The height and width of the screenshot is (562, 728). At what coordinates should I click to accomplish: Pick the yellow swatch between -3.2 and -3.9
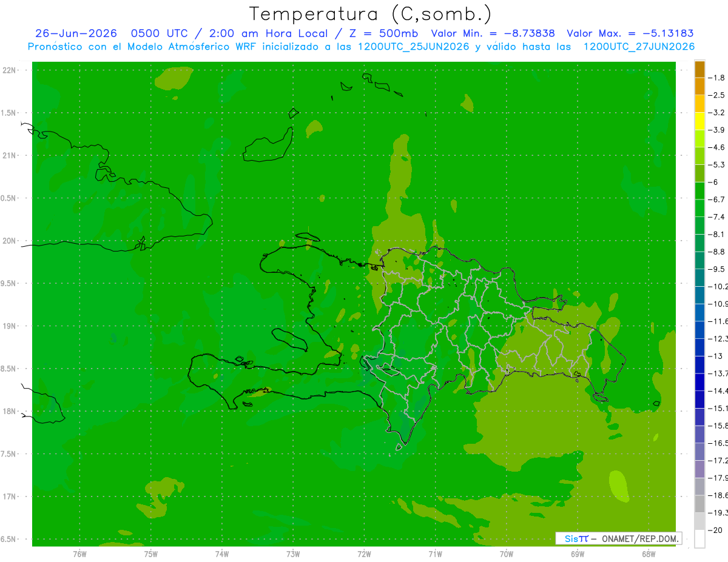click(x=699, y=121)
